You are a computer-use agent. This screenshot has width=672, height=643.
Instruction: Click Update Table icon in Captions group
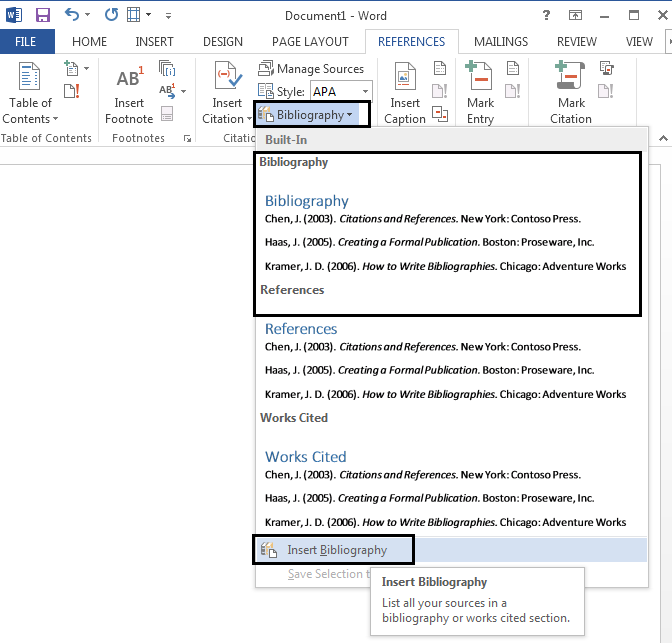pyautogui.click(x=440, y=91)
